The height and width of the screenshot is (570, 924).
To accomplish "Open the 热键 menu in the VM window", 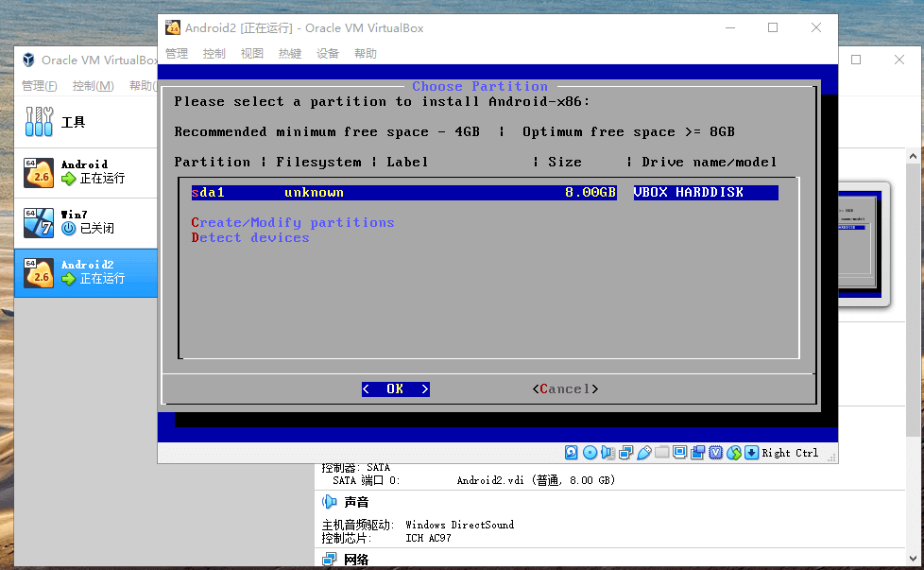I will click(x=289, y=54).
